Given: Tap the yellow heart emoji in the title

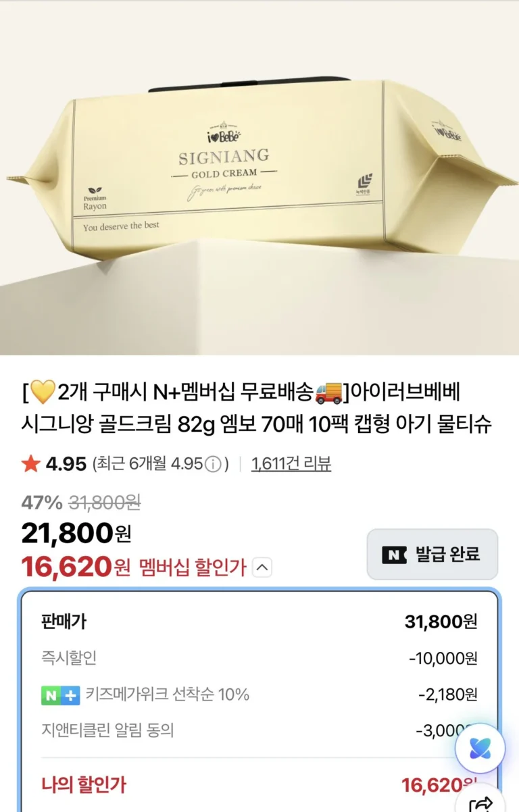Looking at the screenshot, I should [x=42, y=392].
